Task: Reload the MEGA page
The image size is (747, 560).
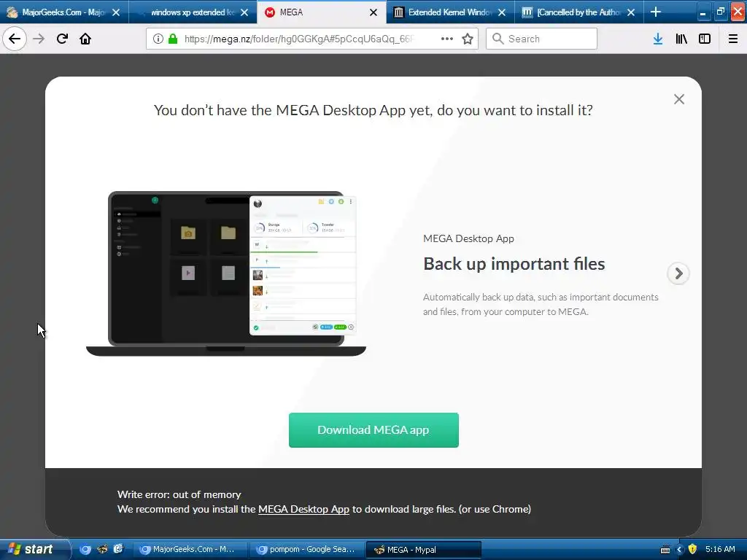Action: (x=62, y=39)
